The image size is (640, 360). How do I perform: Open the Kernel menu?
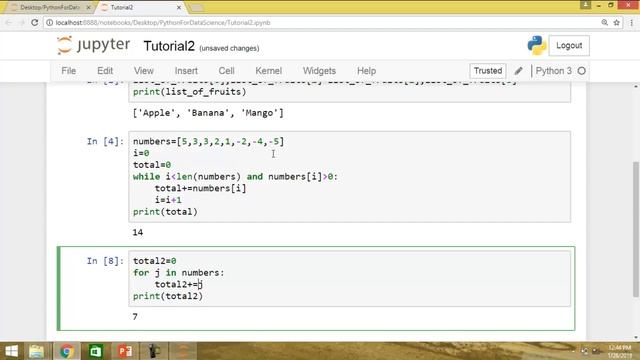coord(269,71)
